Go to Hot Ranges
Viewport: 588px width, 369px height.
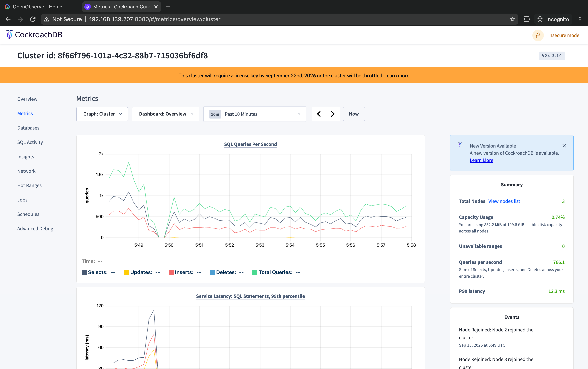pyautogui.click(x=30, y=185)
